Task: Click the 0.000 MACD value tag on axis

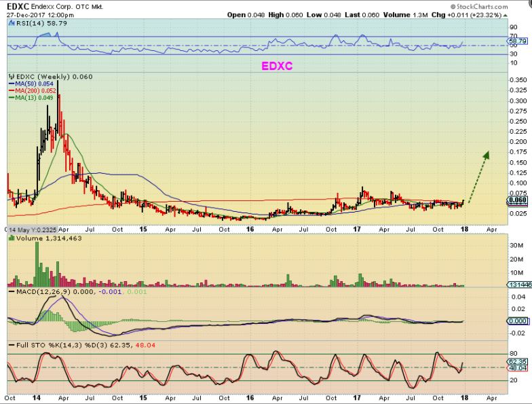Action: pos(518,321)
